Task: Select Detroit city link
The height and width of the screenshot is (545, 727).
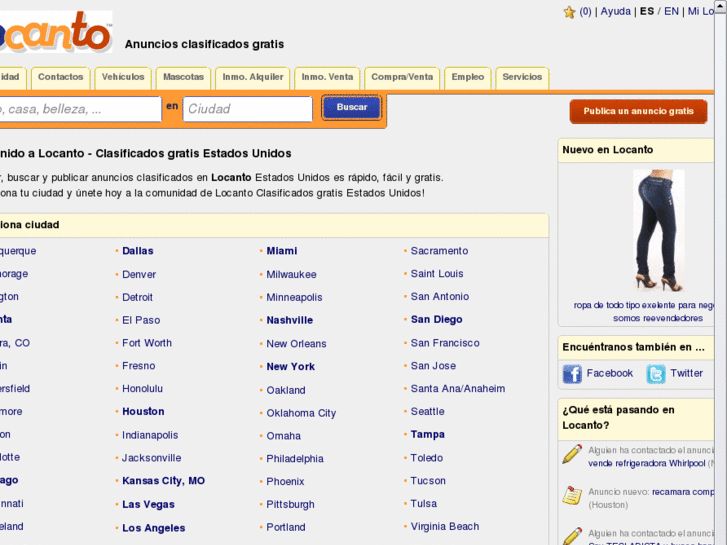Action: (137, 297)
